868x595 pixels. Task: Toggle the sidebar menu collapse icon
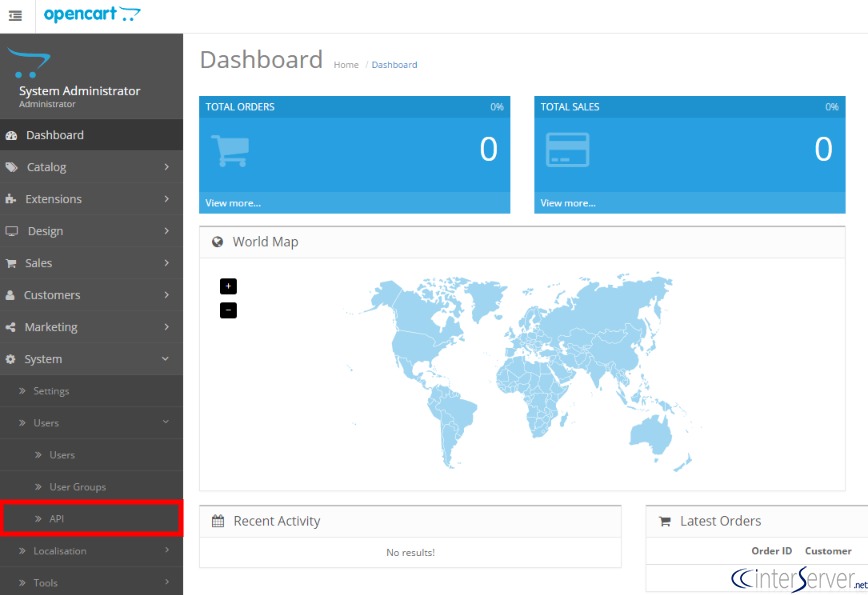click(x=16, y=16)
